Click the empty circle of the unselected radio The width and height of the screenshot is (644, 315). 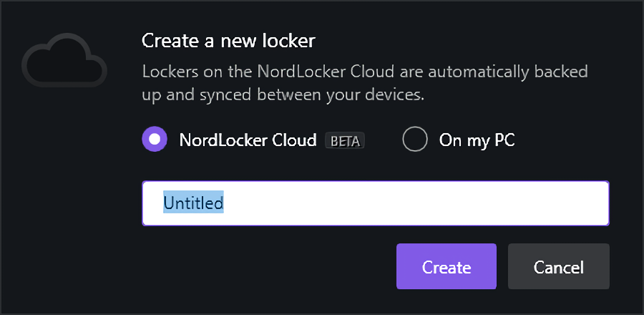point(415,140)
